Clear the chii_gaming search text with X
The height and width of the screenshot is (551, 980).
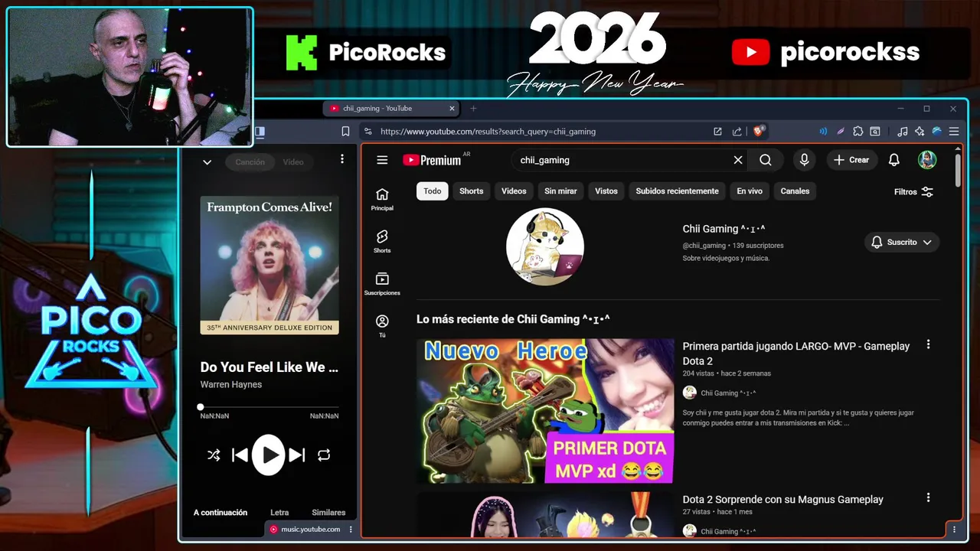pyautogui.click(x=738, y=160)
